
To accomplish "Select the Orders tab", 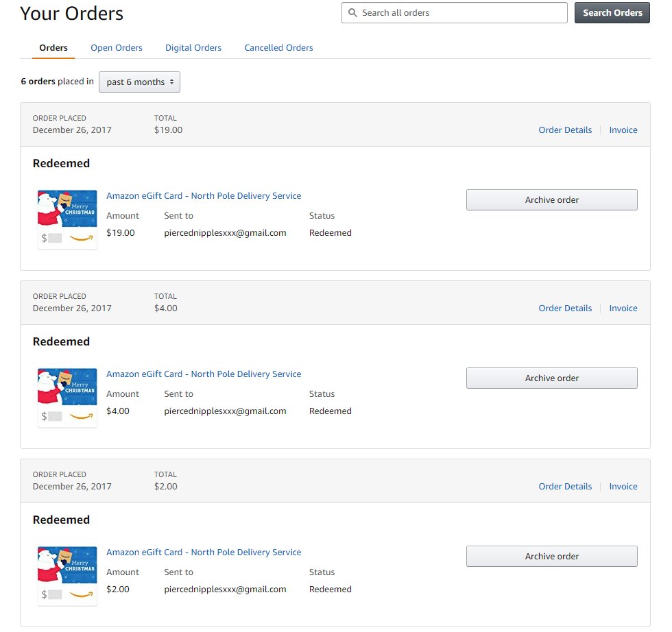I will coord(53,47).
